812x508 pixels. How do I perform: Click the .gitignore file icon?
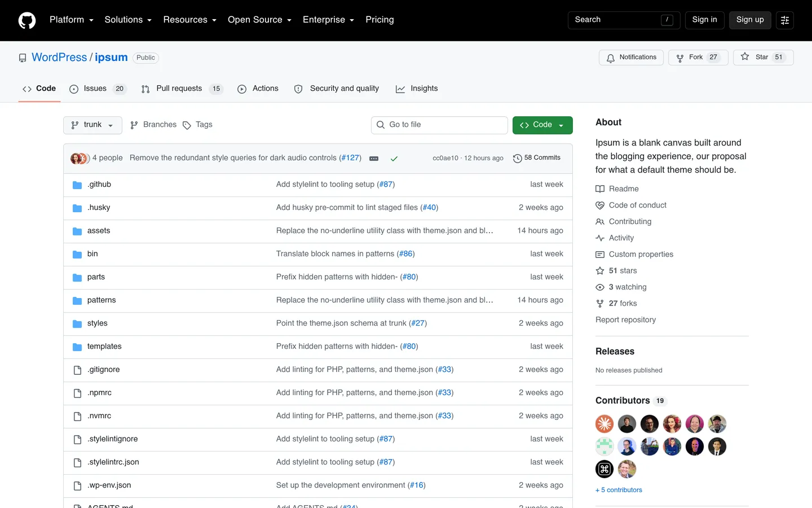(x=77, y=370)
